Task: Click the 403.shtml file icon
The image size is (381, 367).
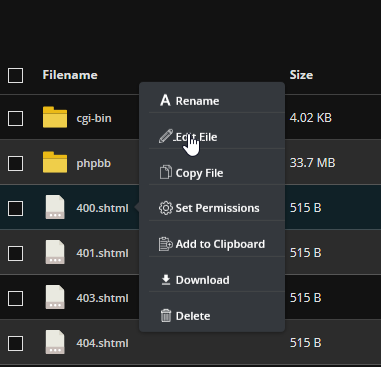Action: [55, 297]
